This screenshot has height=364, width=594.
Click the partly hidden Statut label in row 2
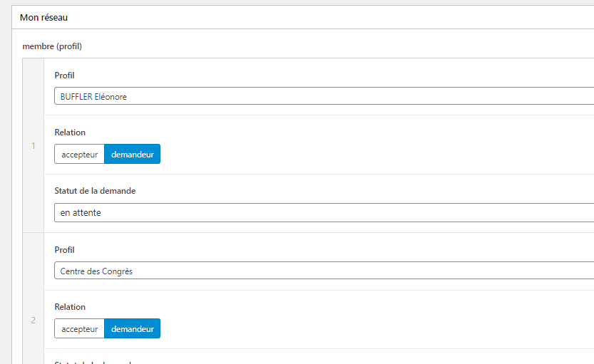click(x=93, y=362)
